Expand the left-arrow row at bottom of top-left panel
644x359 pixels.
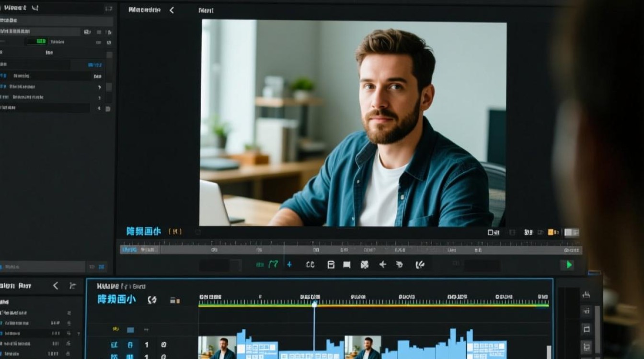click(x=99, y=108)
